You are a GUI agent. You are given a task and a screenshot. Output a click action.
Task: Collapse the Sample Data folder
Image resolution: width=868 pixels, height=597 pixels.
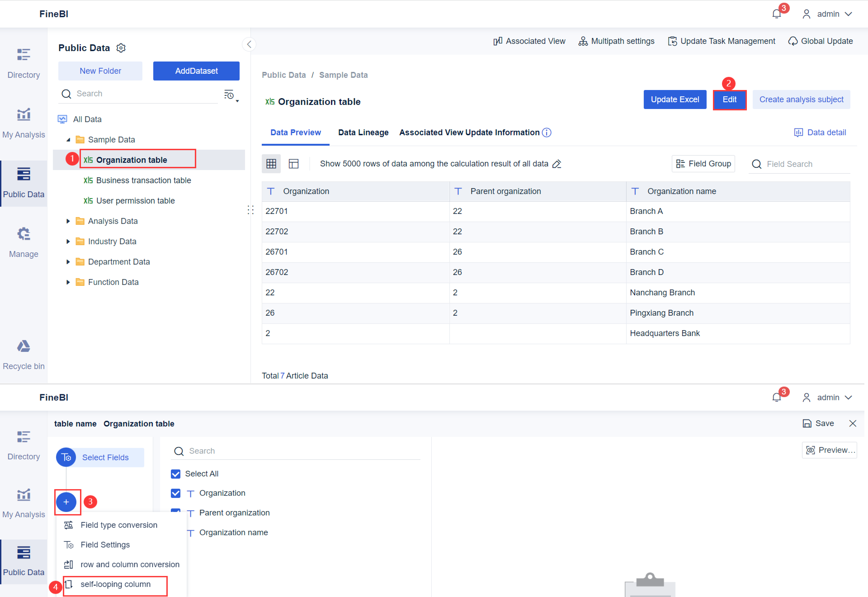(x=68, y=139)
